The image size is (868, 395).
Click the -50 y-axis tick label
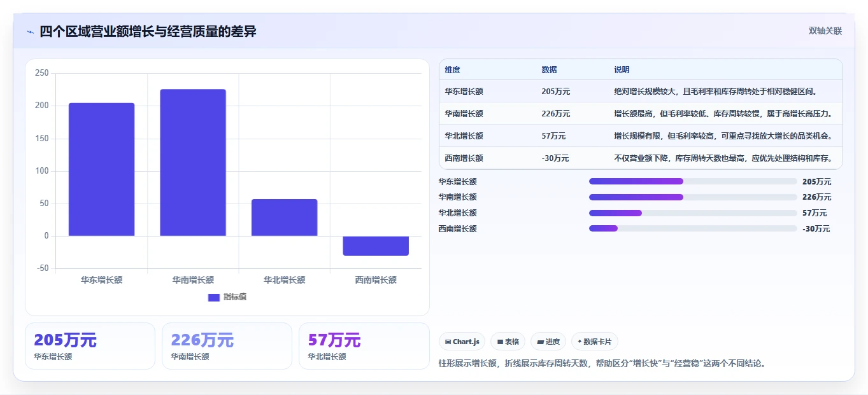click(x=43, y=268)
